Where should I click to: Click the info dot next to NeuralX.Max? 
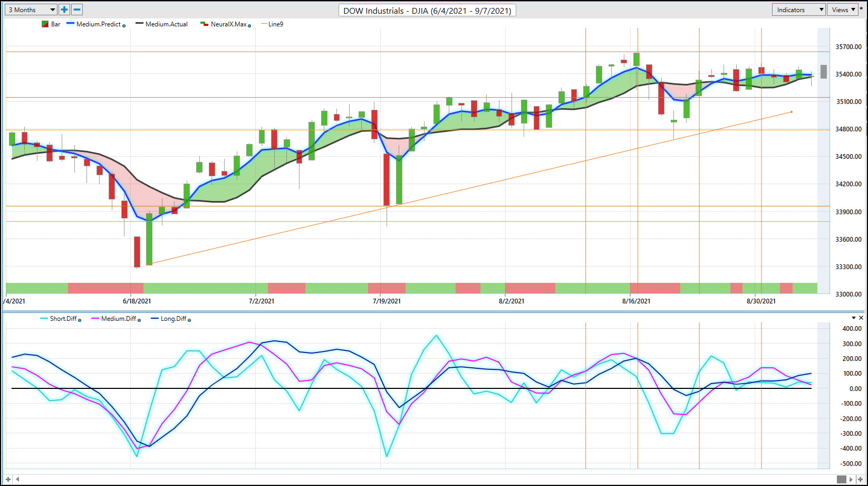point(249,25)
